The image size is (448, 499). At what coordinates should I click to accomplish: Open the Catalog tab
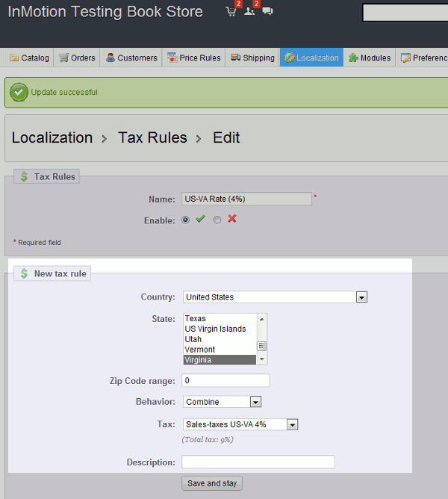pos(29,58)
